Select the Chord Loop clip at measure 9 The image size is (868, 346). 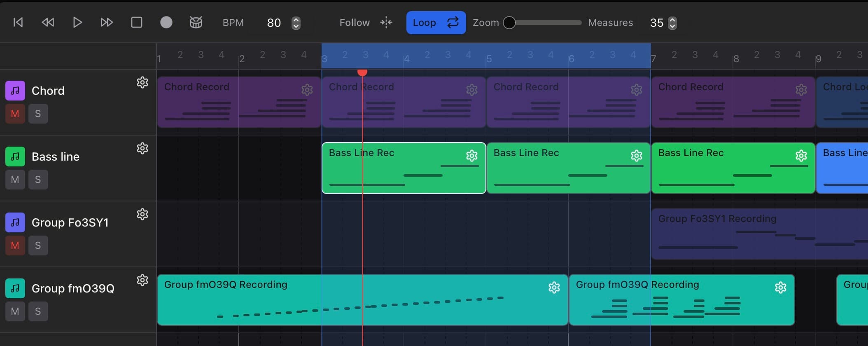click(x=842, y=102)
